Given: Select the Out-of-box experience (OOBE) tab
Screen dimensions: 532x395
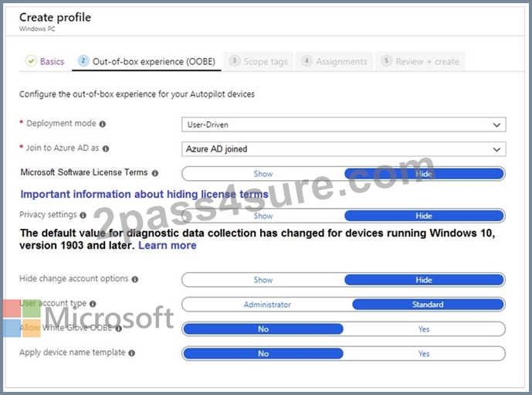Looking at the screenshot, I should click(147, 62).
